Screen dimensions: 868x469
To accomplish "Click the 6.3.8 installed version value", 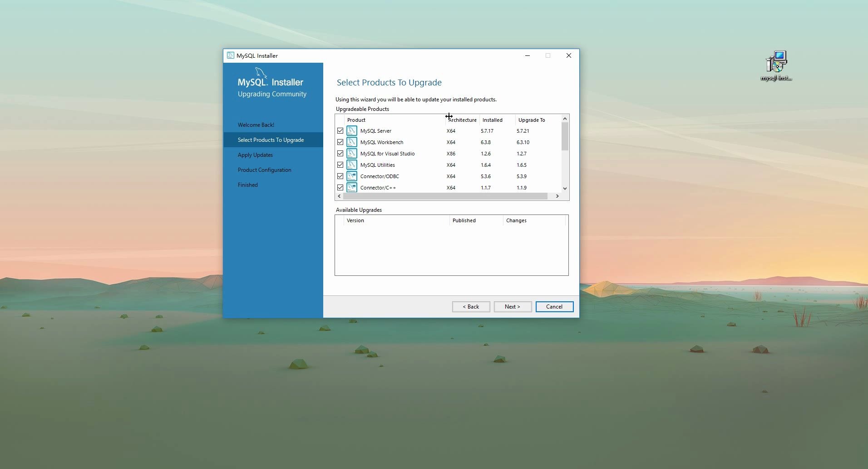I will point(486,142).
